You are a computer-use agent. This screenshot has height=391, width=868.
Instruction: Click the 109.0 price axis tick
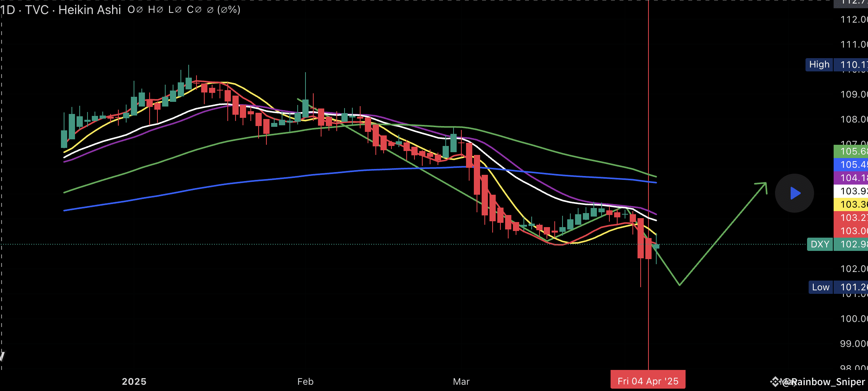pyautogui.click(x=854, y=94)
